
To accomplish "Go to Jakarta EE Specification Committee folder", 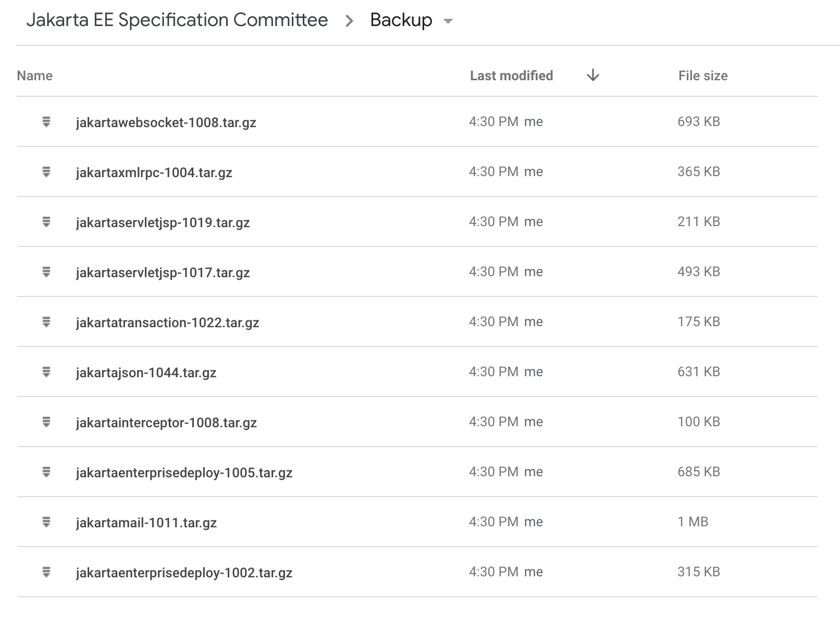I will (x=177, y=20).
